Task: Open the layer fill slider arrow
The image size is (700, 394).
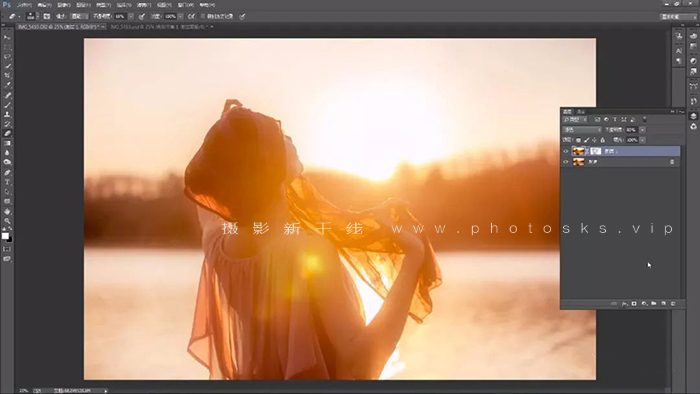Action: (642, 140)
